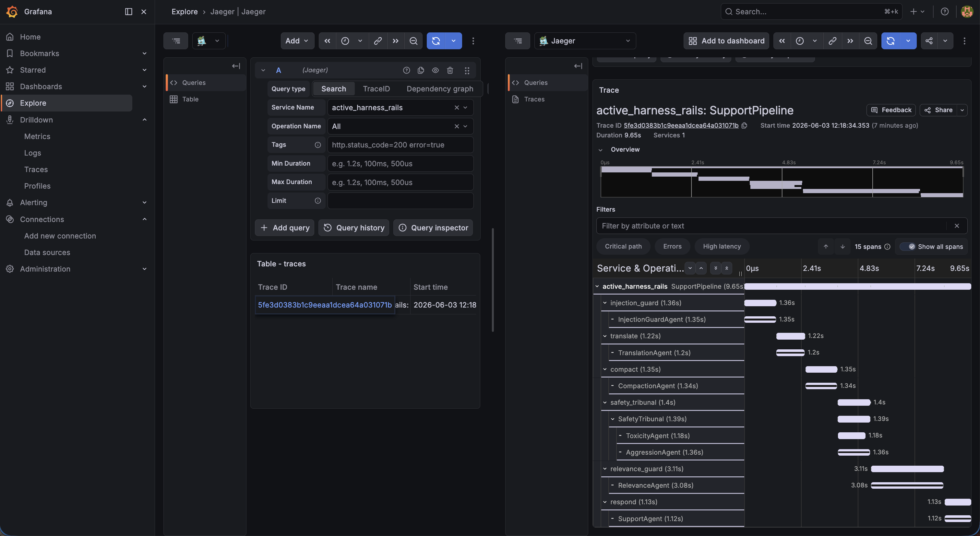Select TraceID query type
Screen dimensions: 980x536
tap(376, 88)
